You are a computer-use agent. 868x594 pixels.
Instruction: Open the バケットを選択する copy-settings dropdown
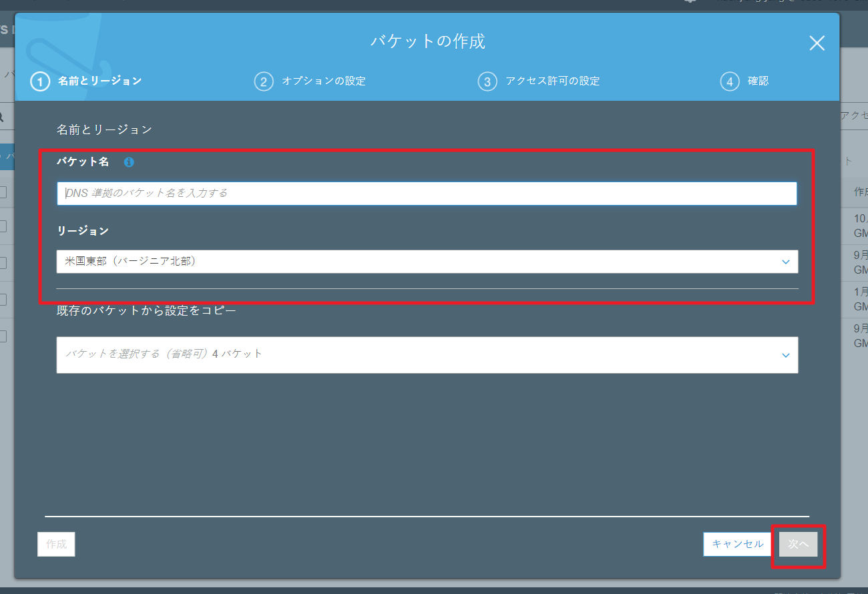427,354
